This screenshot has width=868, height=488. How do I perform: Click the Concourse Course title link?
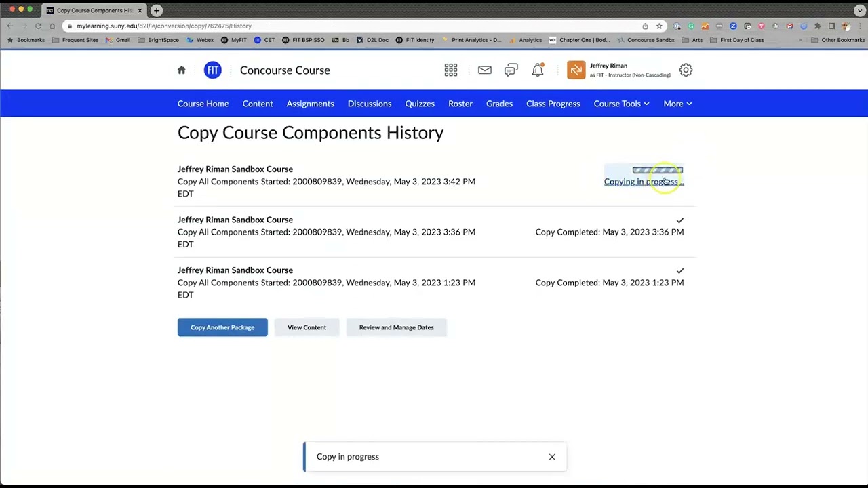tap(285, 70)
